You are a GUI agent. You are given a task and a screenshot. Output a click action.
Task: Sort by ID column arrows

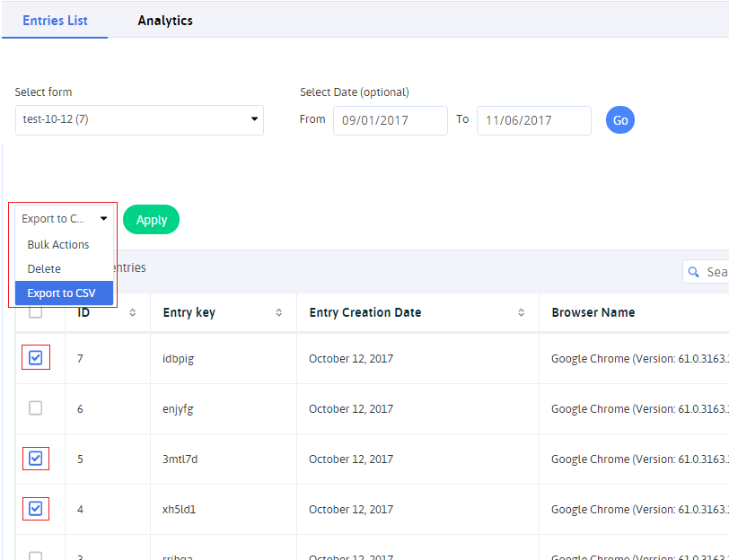[133, 313]
